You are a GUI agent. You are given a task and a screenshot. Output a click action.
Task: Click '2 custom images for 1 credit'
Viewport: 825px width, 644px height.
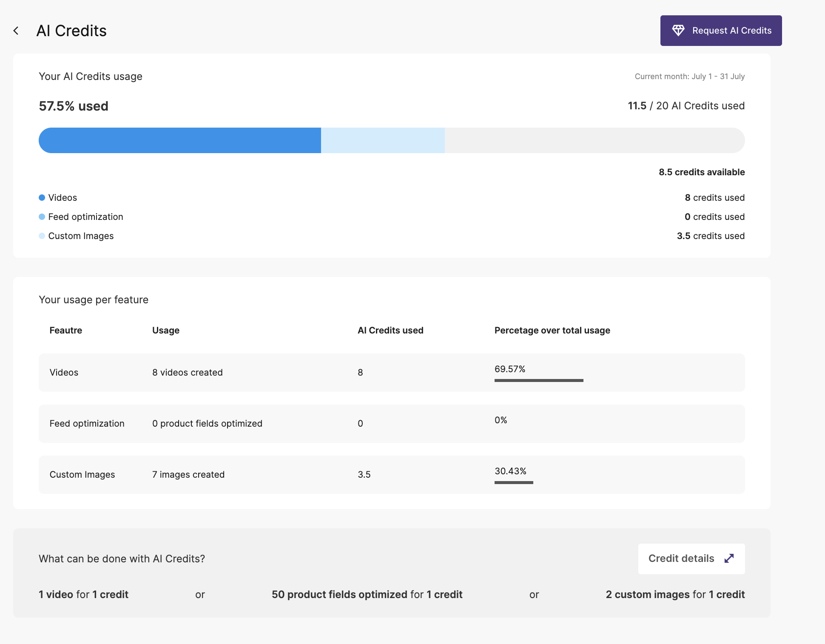pyautogui.click(x=675, y=595)
